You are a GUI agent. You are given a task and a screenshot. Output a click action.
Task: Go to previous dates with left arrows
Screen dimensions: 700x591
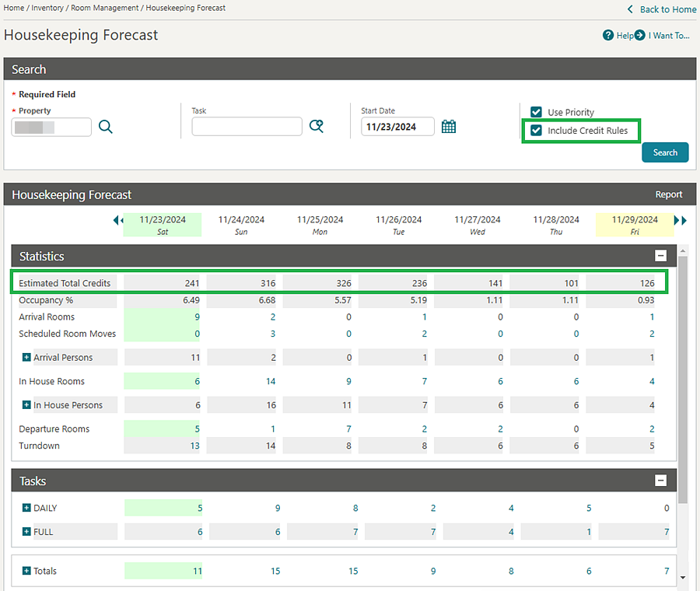tap(117, 220)
